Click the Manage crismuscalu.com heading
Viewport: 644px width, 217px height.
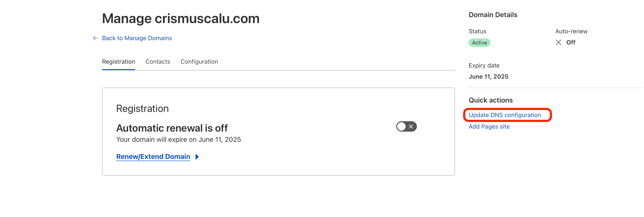click(180, 18)
